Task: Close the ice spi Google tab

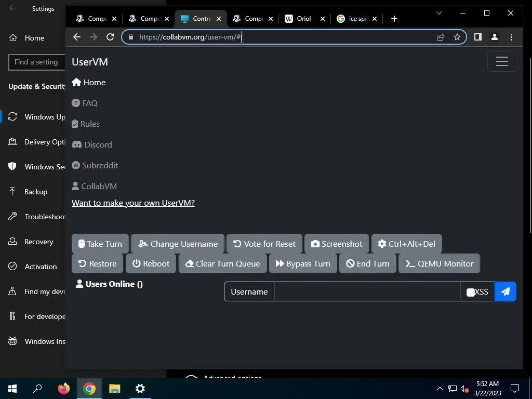Action: 375,19
